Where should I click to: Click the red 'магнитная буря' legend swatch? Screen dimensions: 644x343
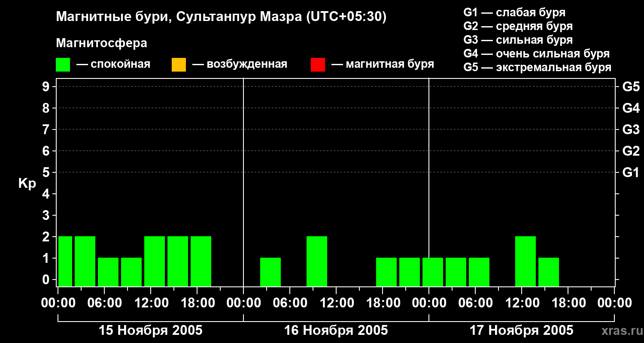point(318,65)
